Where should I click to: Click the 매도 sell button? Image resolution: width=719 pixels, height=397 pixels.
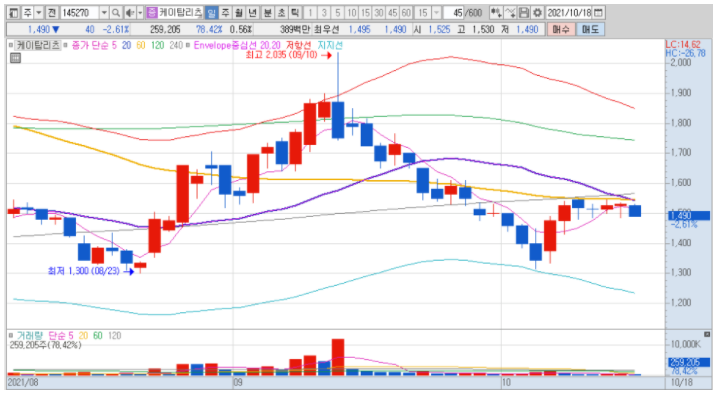[x=590, y=29]
